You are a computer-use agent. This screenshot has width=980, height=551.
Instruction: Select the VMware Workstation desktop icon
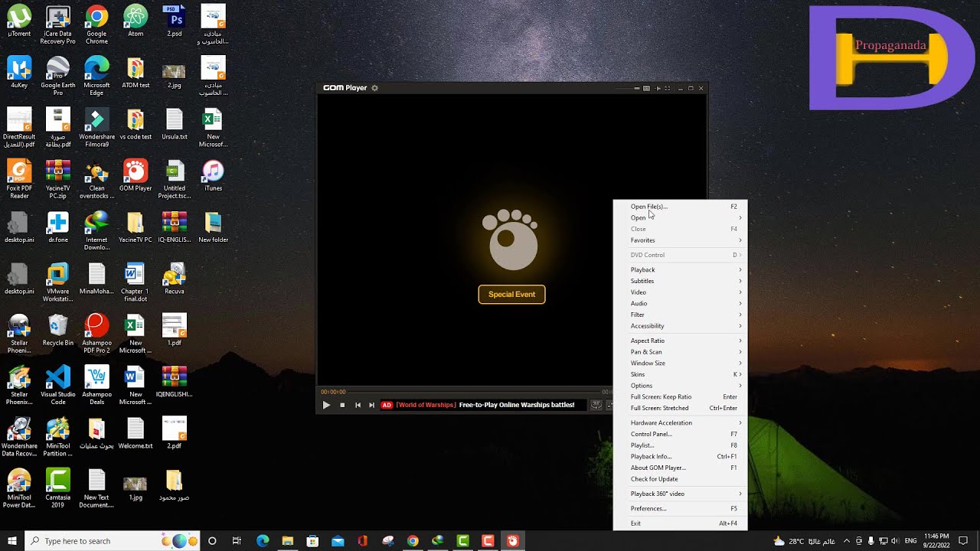click(x=57, y=282)
